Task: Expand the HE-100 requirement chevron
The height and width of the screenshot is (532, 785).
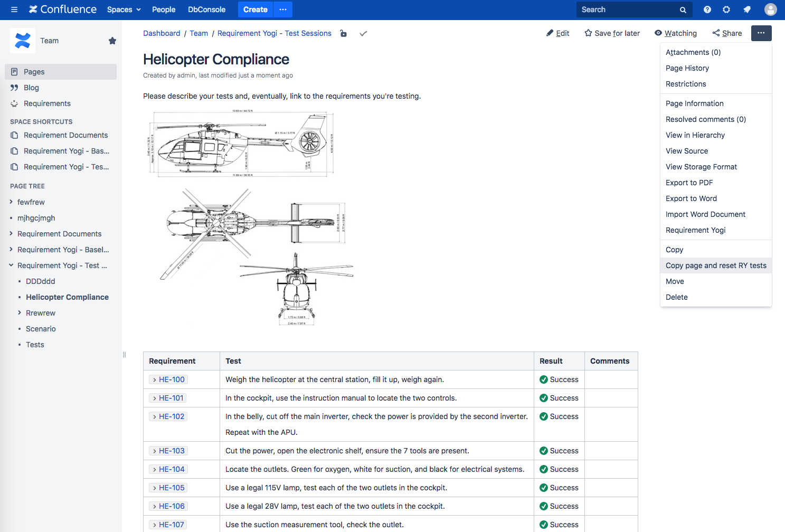Action: [154, 380]
